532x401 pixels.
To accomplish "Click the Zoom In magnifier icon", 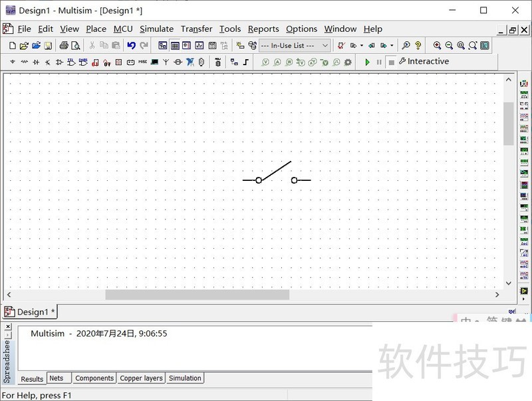I will (x=437, y=46).
